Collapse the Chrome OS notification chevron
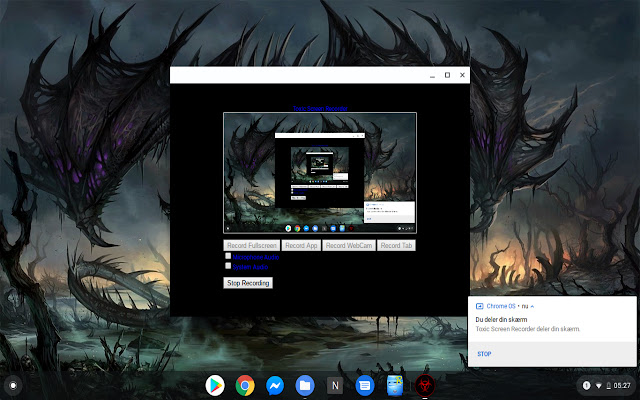 [x=532, y=306]
